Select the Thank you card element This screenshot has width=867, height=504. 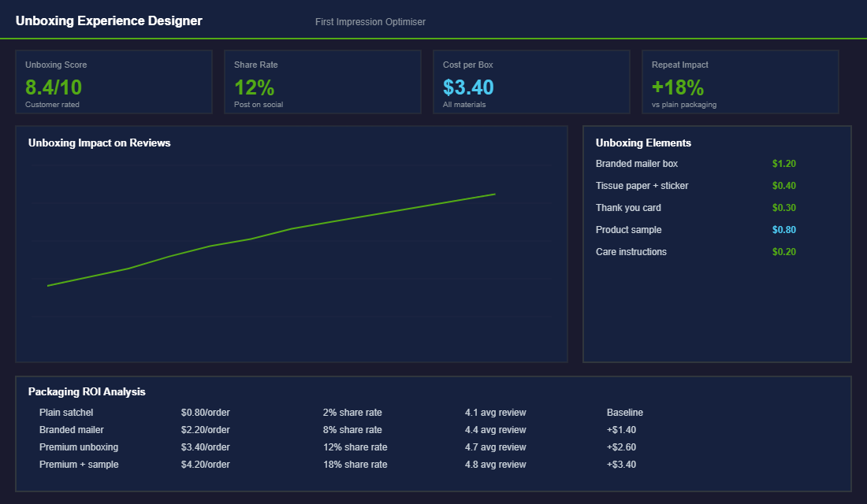point(628,208)
